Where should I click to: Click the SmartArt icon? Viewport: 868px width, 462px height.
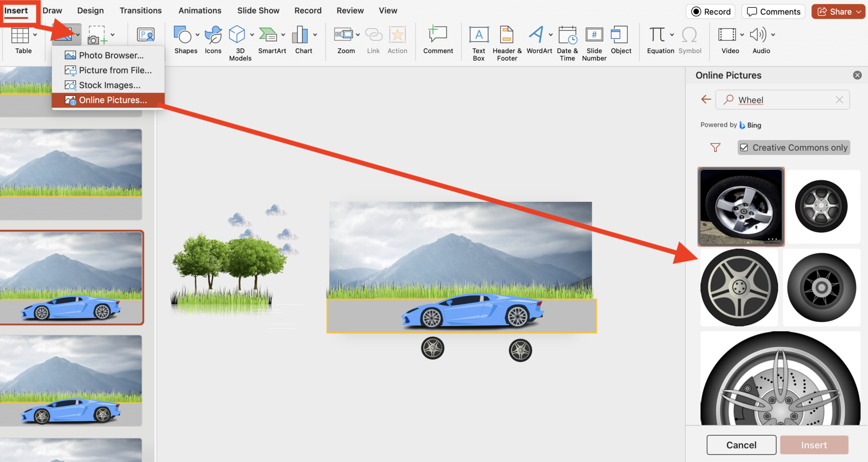click(x=268, y=35)
